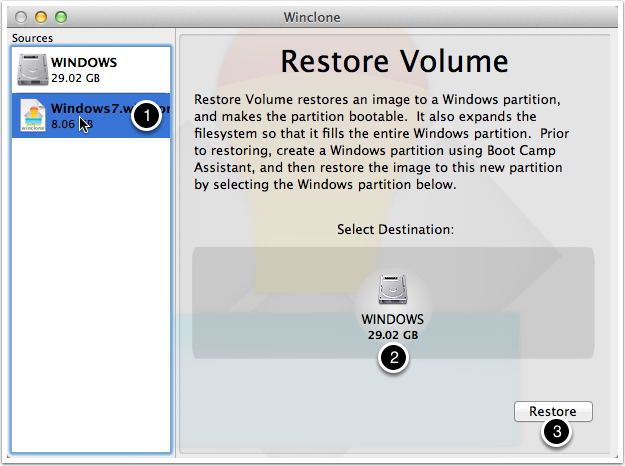Select the Windows7 winclone image file icon

point(33,115)
